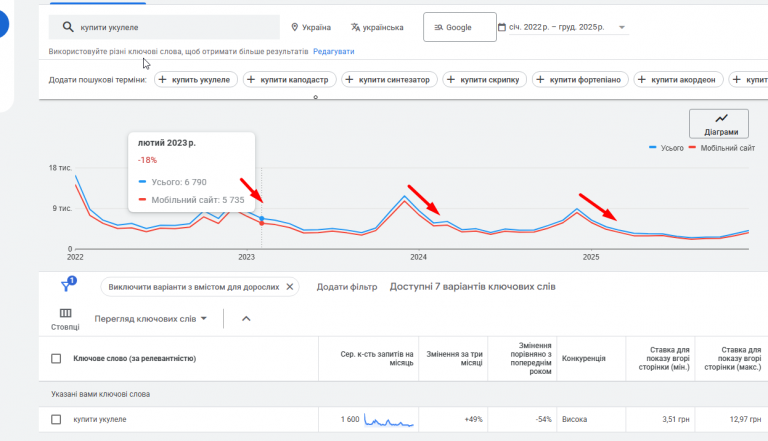Open the Діаграми chart options

(x=719, y=123)
